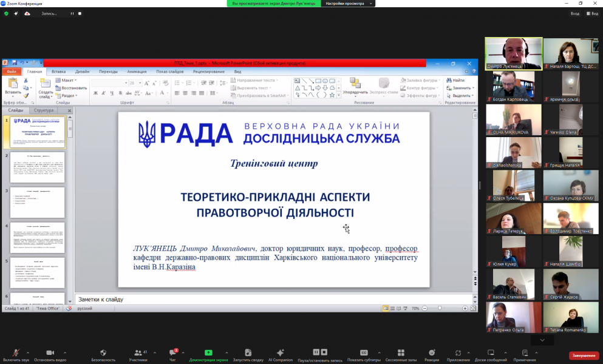Launch AI Companion
Screen dimensions: 603x364
pos(280,353)
